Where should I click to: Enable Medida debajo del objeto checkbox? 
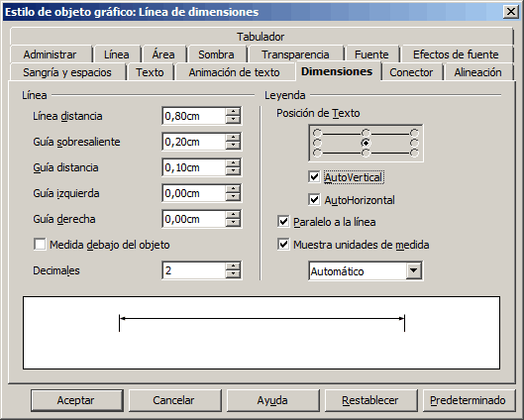tap(40, 245)
